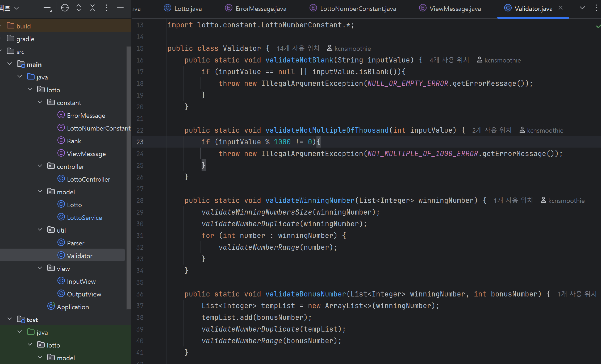Click the collapse all tree icon
Viewport: 601px width, 364px height.
coord(92,8)
